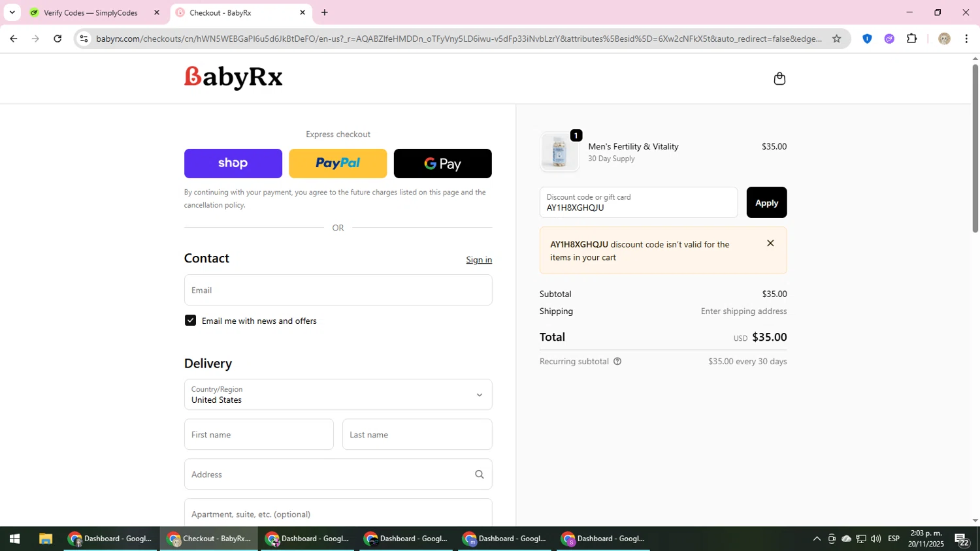Image resolution: width=980 pixels, height=551 pixels.
Task: Click the BabyRx logo
Action: click(x=233, y=78)
